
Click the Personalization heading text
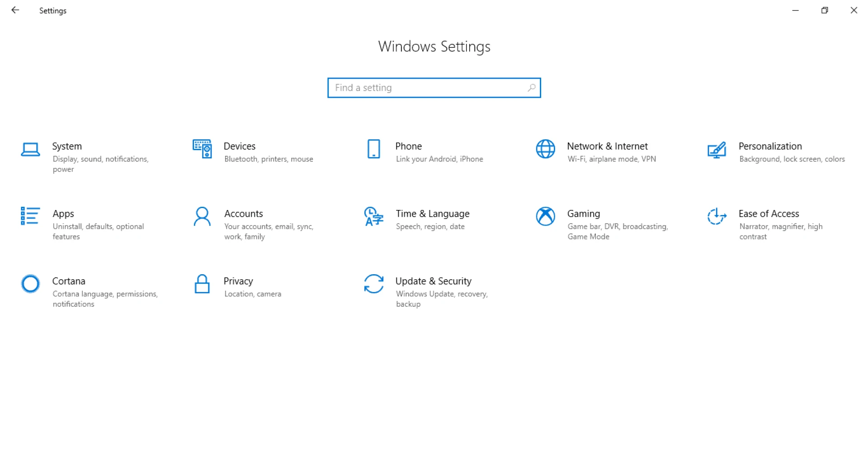click(770, 146)
